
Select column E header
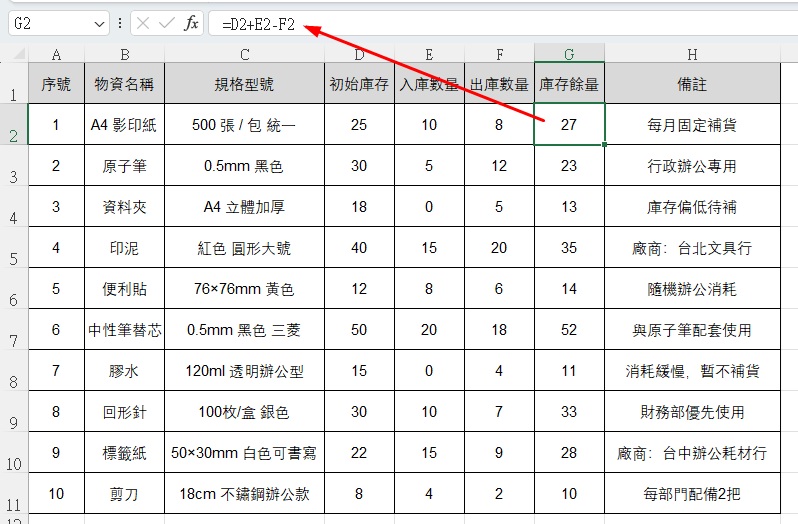tap(429, 54)
